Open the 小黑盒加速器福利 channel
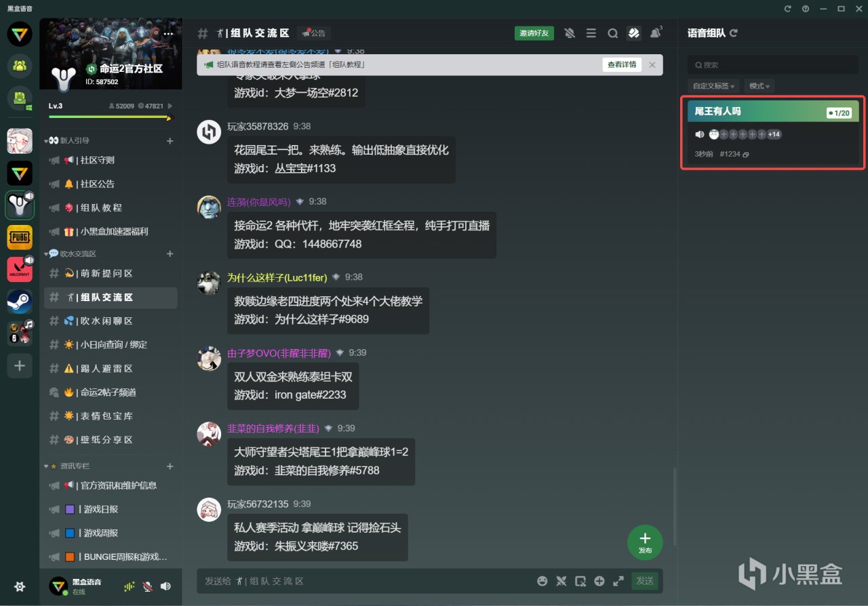The height and width of the screenshot is (606, 868). tap(111, 231)
